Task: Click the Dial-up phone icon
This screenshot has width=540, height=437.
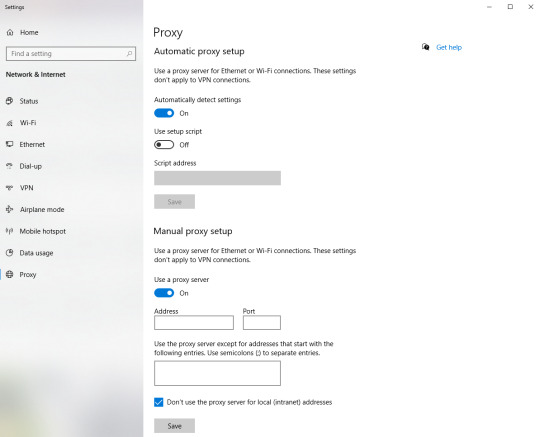Action: pos(10,166)
